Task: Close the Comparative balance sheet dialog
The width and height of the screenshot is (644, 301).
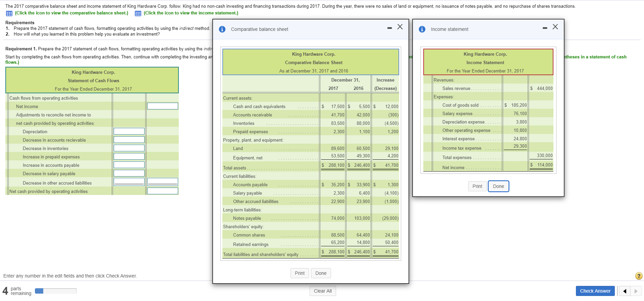Action: point(400,27)
